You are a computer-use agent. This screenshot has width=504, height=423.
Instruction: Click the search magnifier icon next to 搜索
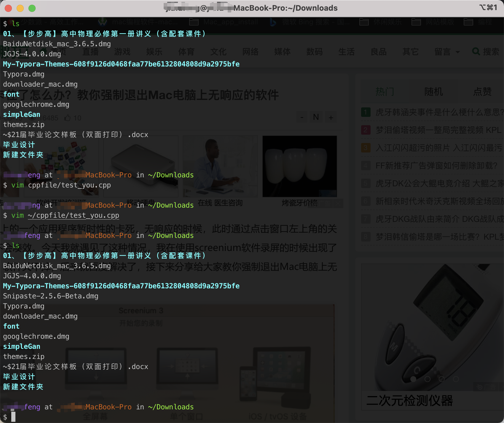point(476,51)
